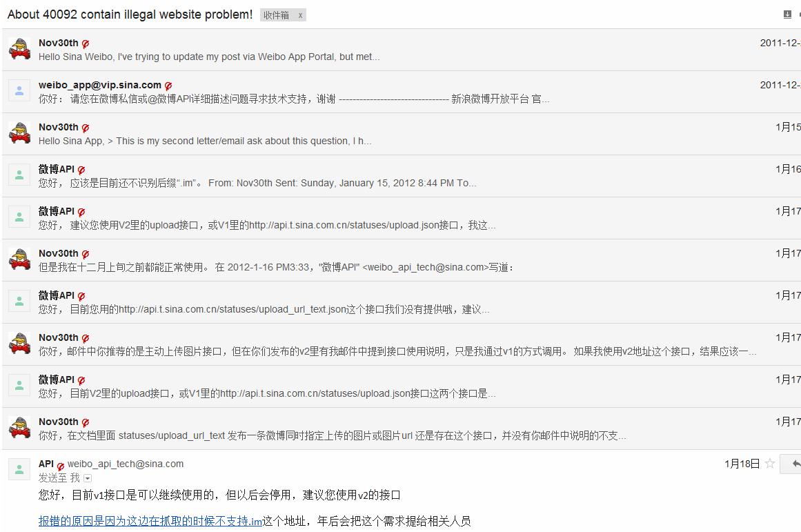Click the API sender avatar in the expanded message
The width and height of the screenshot is (801, 532).
(19, 470)
